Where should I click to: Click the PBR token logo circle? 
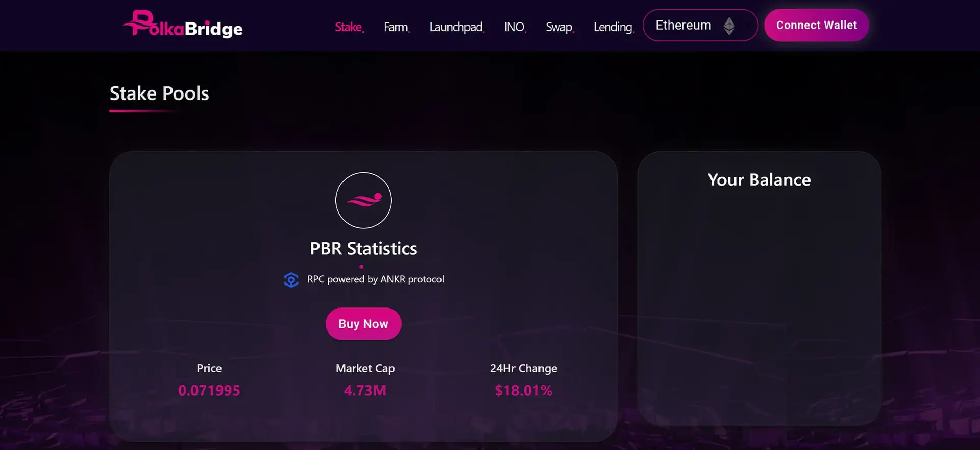tap(363, 200)
